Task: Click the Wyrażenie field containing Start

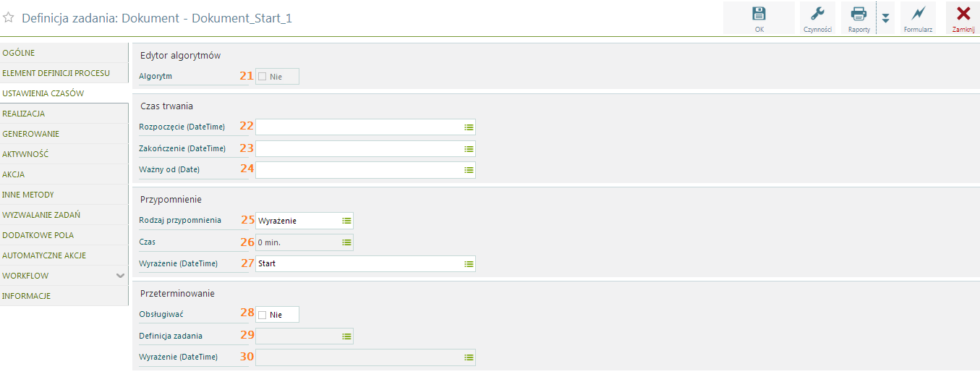Action: point(365,263)
